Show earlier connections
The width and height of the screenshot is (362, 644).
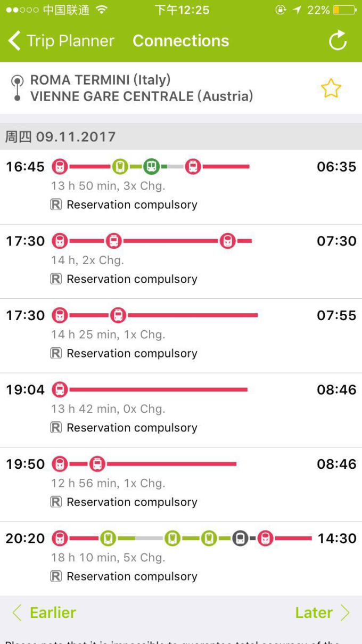click(x=45, y=613)
